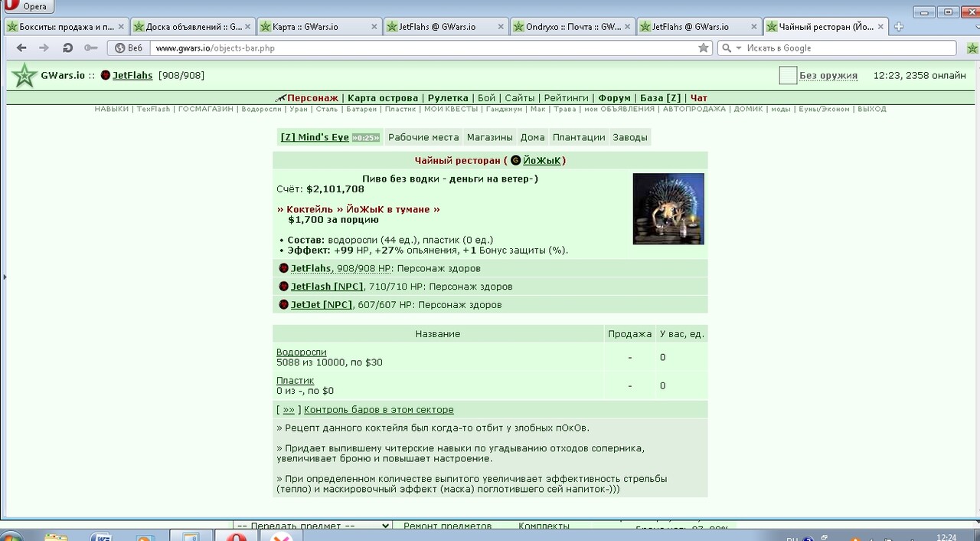The width and height of the screenshot is (980, 541).
Task: Click the key wand icon in toolbar
Action: point(90,48)
